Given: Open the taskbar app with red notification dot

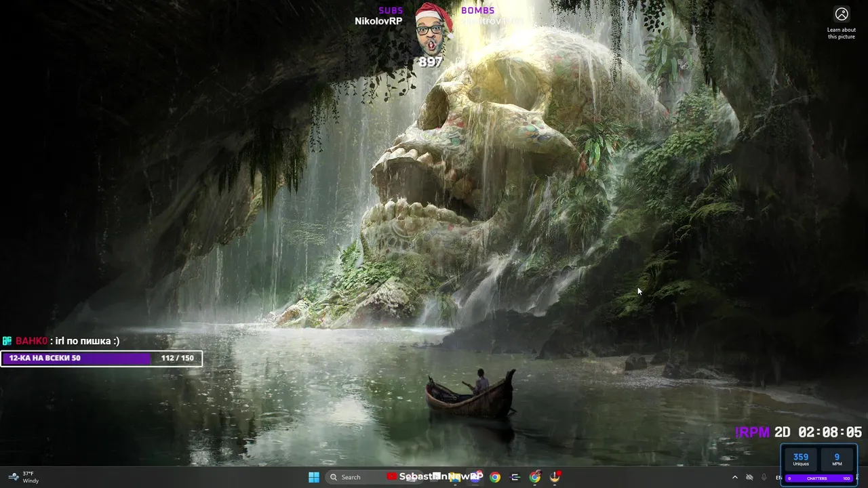Looking at the screenshot, I should [x=555, y=477].
